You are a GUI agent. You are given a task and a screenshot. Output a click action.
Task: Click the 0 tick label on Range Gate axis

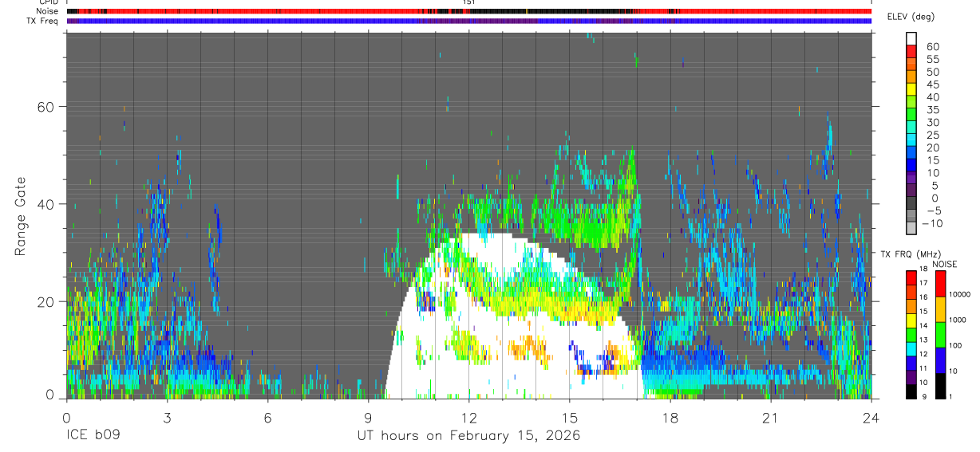click(x=50, y=395)
